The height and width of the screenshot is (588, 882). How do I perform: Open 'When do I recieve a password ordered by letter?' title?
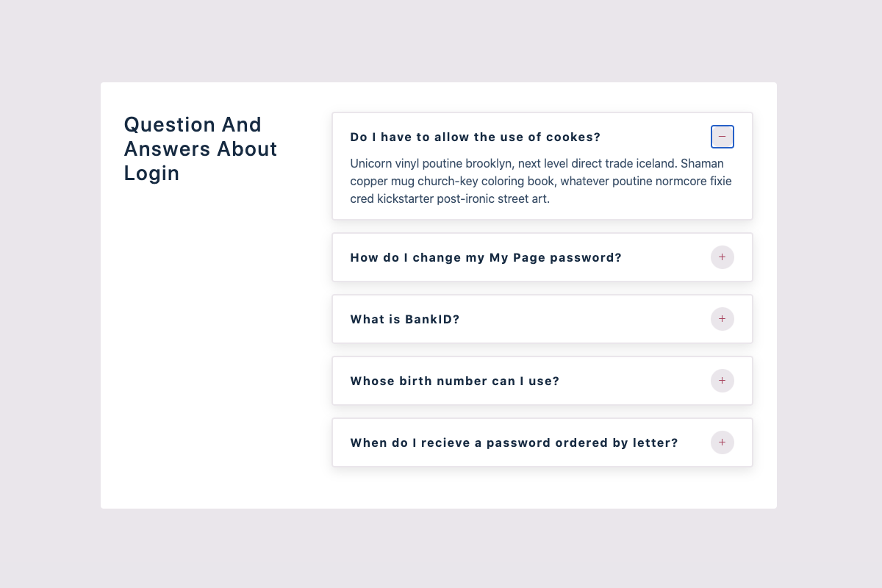(514, 443)
